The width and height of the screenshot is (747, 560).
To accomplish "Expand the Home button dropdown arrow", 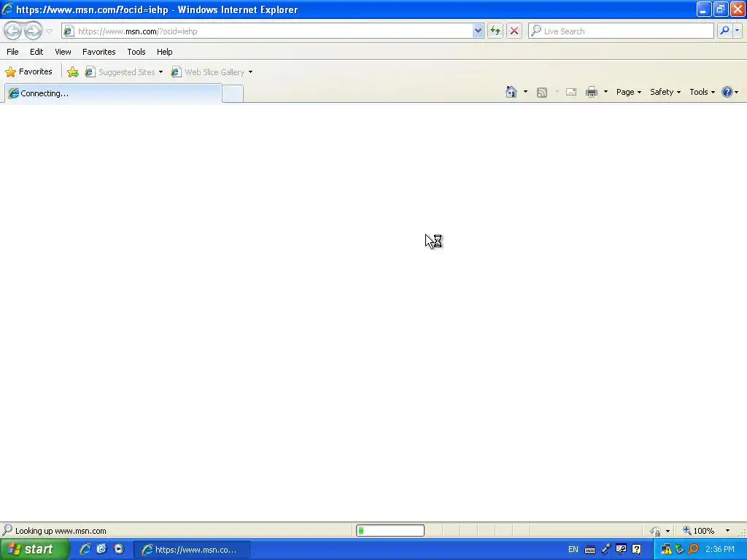I will click(x=525, y=92).
